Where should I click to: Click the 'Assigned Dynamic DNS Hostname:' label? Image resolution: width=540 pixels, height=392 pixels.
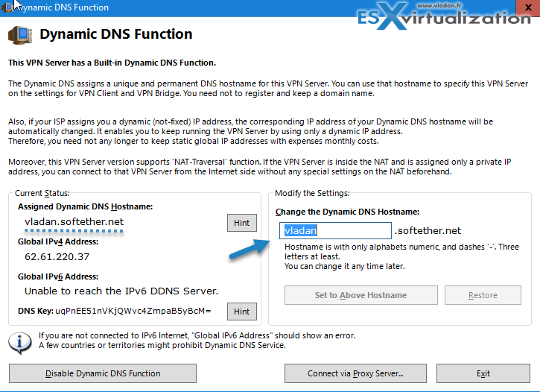[85, 206]
